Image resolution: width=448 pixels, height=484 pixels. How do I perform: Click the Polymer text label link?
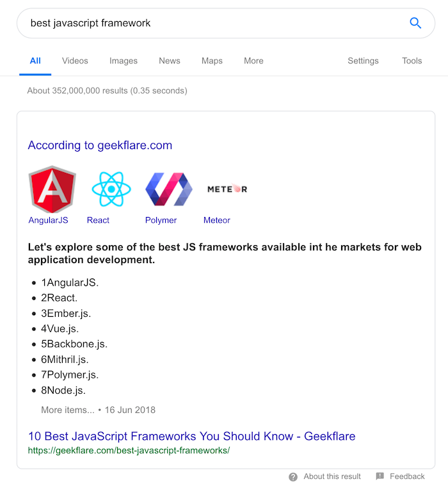[x=161, y=220]
